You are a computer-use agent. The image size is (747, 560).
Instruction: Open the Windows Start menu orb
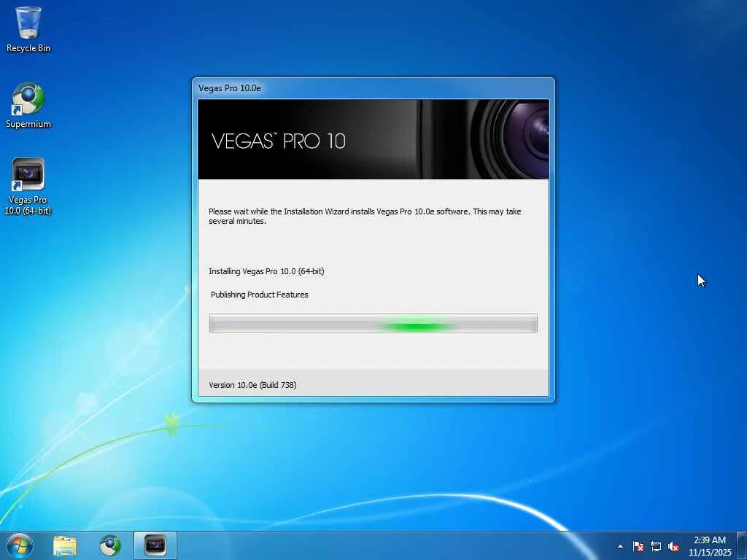coord(20,545)
